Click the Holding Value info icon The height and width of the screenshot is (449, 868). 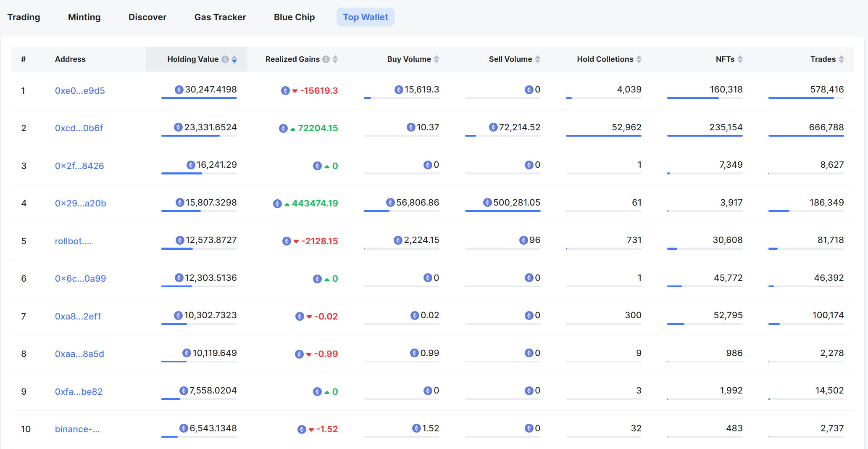coord(225,59)
